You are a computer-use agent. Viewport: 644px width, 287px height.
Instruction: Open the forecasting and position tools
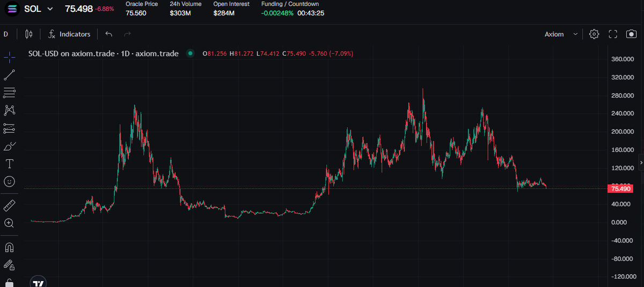point(9,128)
